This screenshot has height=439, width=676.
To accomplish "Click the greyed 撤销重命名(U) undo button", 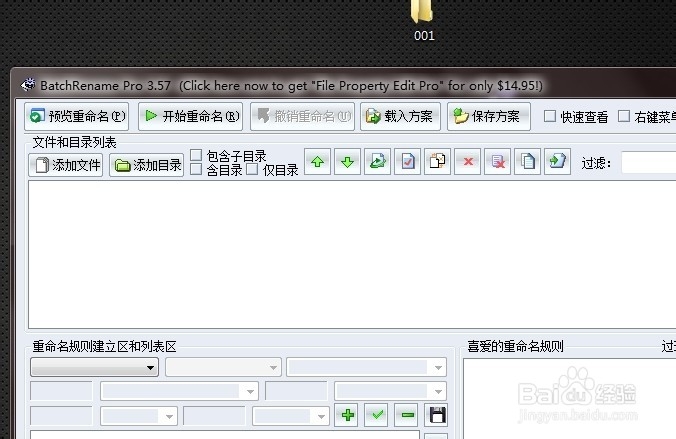I will coord(303,116).
